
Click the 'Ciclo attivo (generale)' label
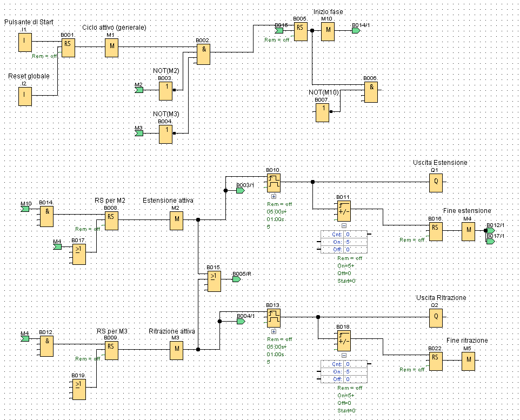(x=114, y=28)
